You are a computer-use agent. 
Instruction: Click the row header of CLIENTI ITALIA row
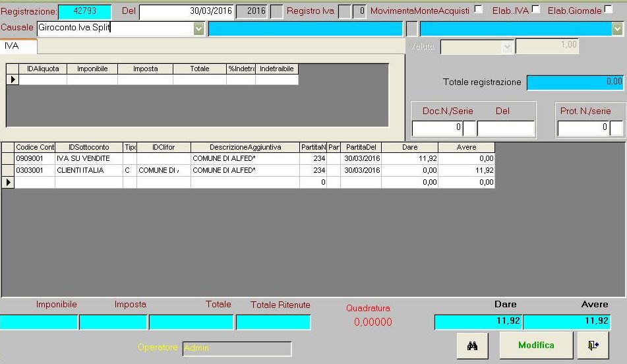point(8,170)
